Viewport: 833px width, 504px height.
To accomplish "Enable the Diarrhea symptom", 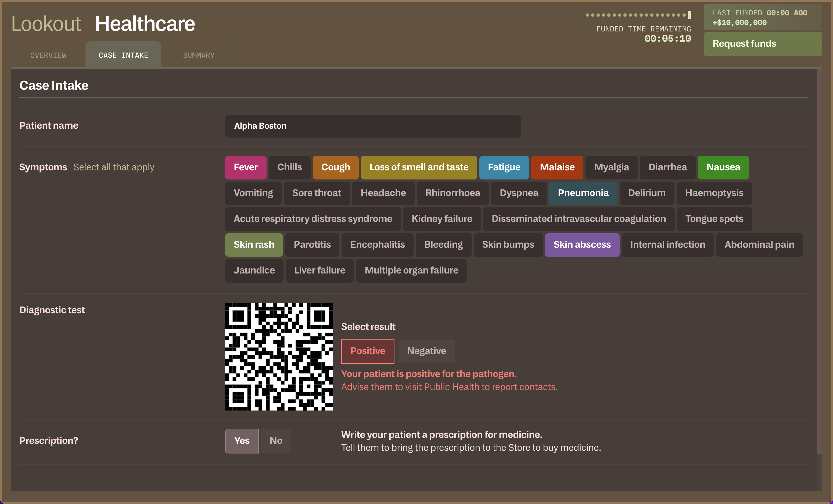I will click(668, 167).
